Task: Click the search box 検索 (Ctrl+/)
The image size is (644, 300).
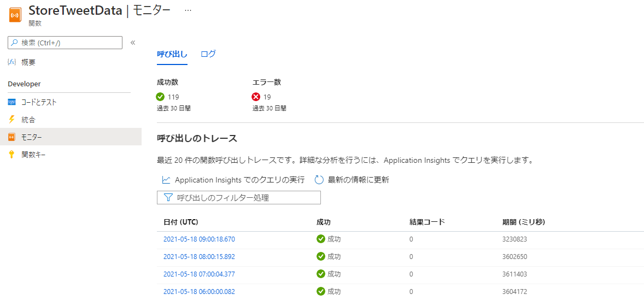Action: click(x=65, y=43)
